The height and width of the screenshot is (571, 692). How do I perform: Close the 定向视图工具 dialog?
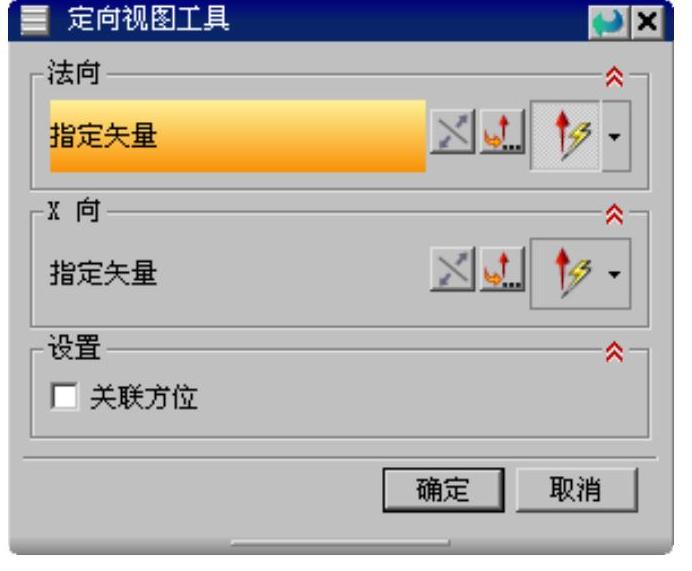click(647, 22)
